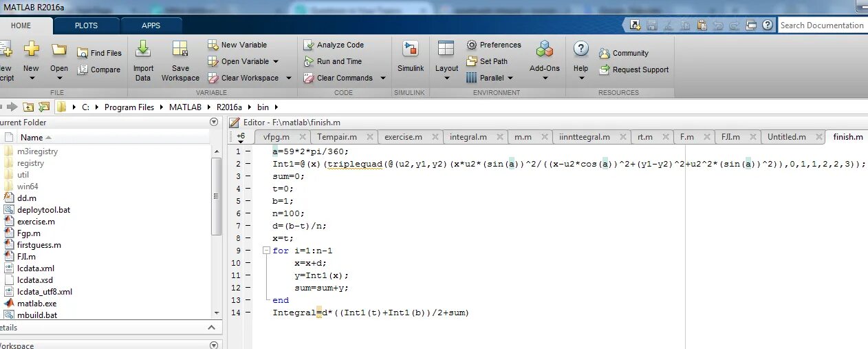Switch to the HOME ribbon tab
Image resolution: width=868 pixels, height=349 pixels.
point(21,25)
